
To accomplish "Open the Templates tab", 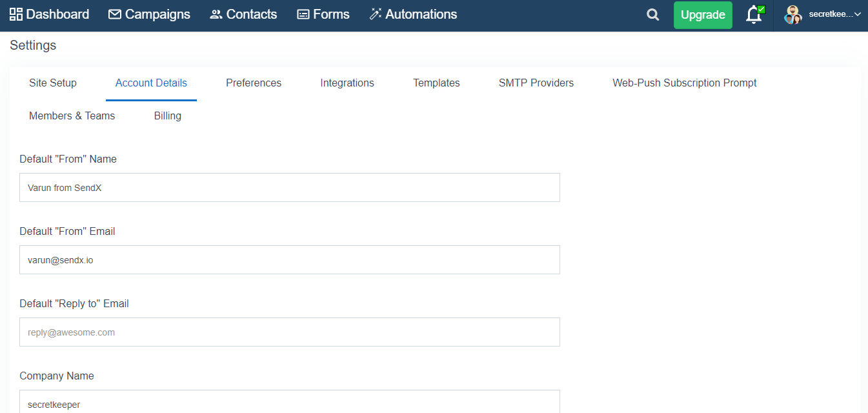I will (436, 83).
